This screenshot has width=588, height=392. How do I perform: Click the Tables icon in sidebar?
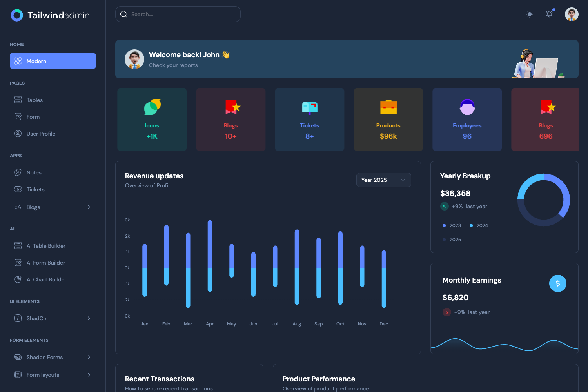coord(18,100)
